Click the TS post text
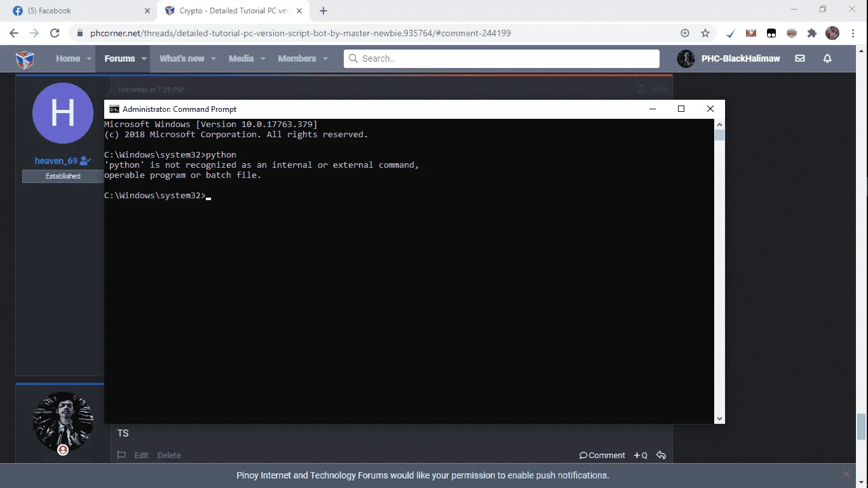This screenshot has width=868, height=488. click(123, 433)
